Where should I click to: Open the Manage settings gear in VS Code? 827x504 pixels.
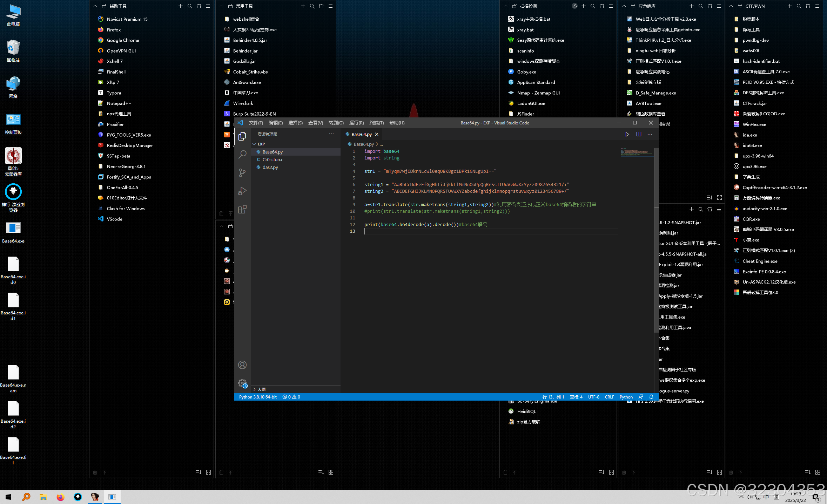pos(242,383)
